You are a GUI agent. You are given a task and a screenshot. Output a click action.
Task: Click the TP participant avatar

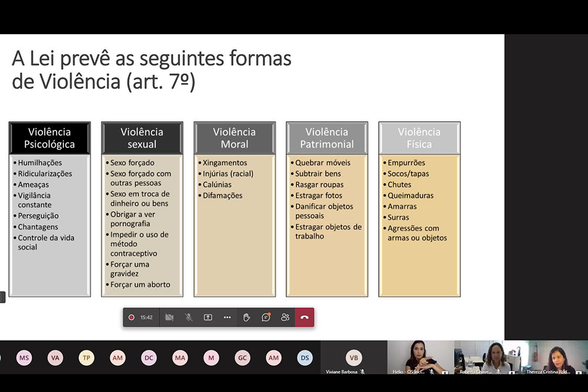tap(86, 357)
